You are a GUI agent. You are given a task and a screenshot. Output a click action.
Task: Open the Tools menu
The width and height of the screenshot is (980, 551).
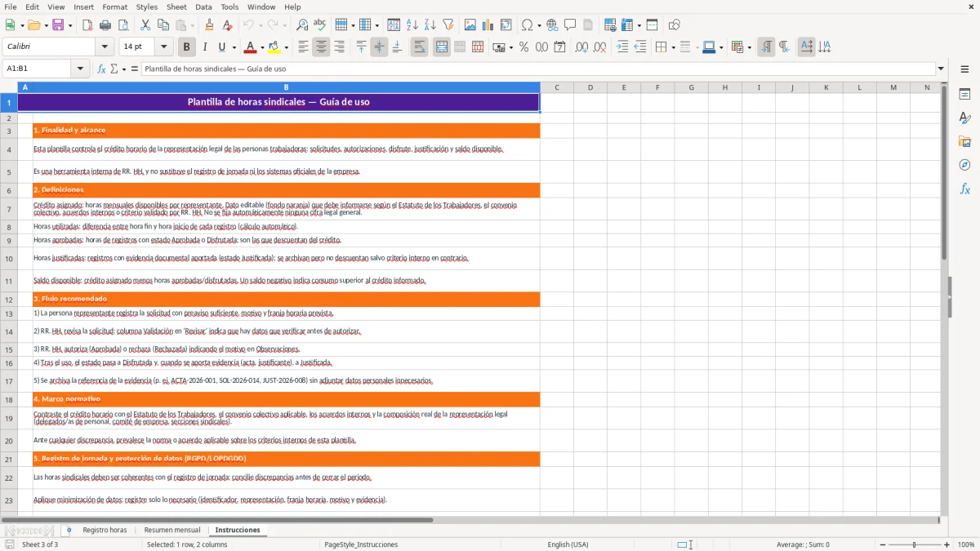click(x=229, y=7)
